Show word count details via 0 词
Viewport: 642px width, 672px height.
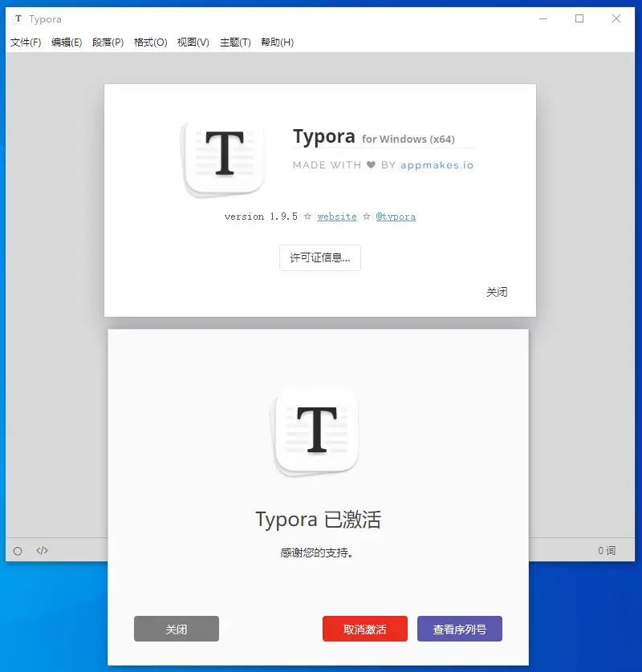[x=606, y=551]
